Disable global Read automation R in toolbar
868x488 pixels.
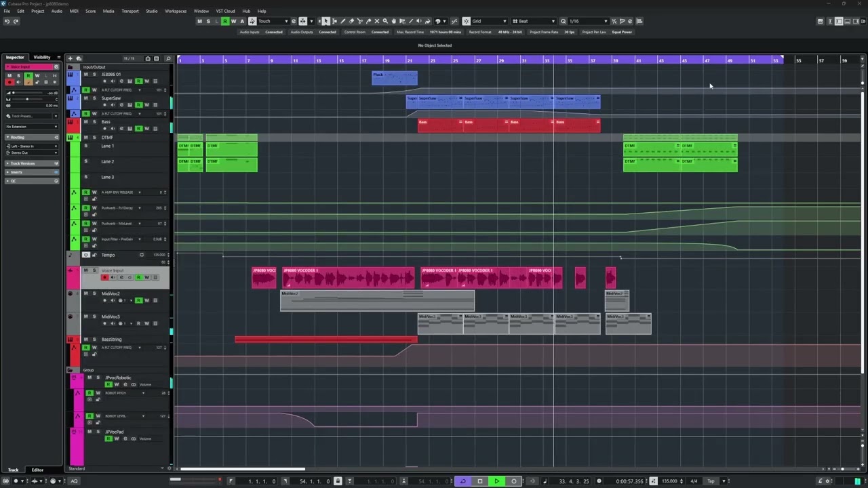click(x=225, y=21)
